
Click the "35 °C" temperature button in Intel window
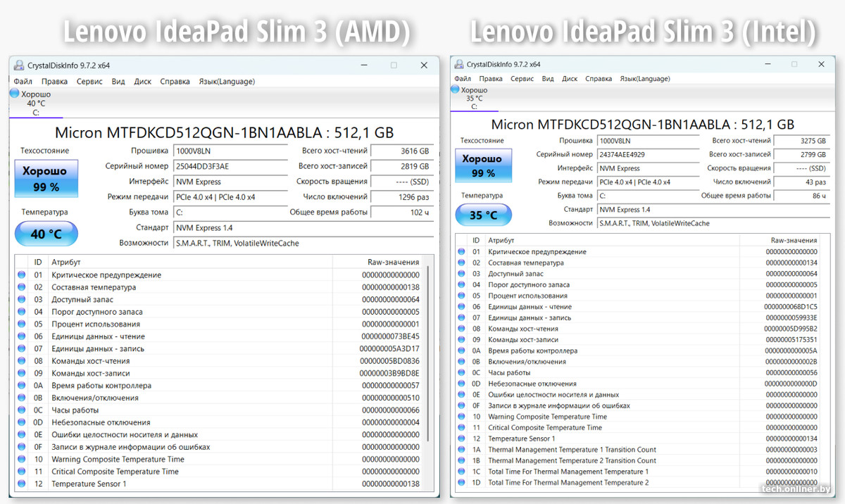click(x=483, y=215)
